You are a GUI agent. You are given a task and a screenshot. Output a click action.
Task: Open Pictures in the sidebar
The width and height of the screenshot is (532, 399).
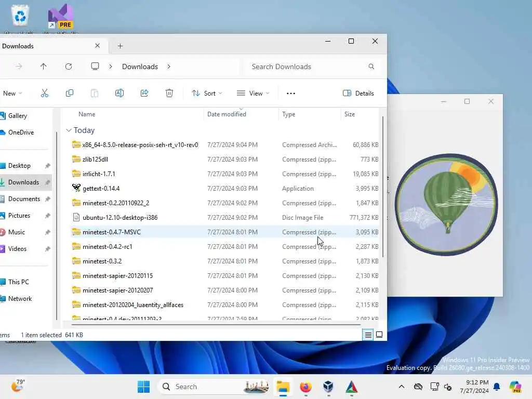pos(19,216)
